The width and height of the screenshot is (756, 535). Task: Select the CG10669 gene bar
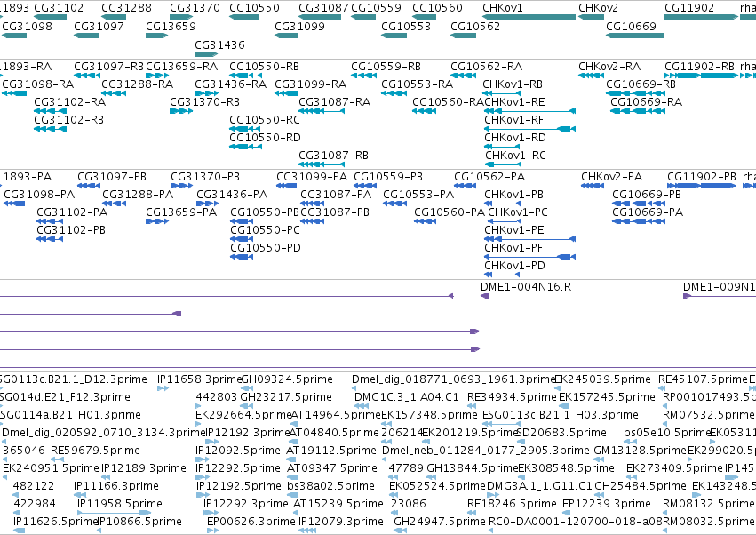pyautogui.click(x=635, y=36)
